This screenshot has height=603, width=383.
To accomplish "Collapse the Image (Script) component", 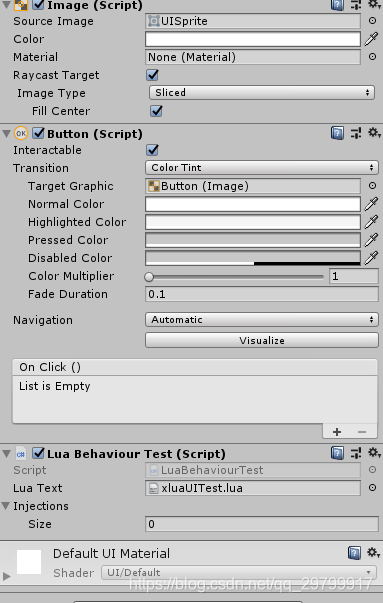I will 6,5.
